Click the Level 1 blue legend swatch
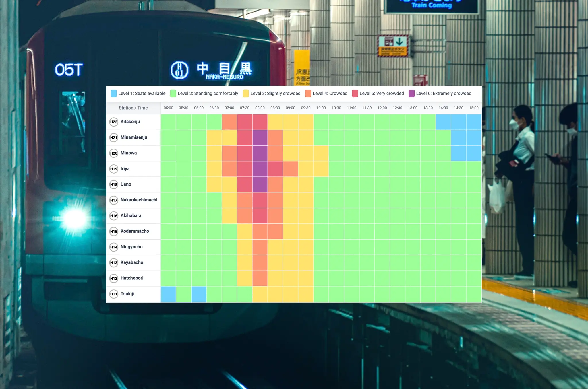 (114, 93)
